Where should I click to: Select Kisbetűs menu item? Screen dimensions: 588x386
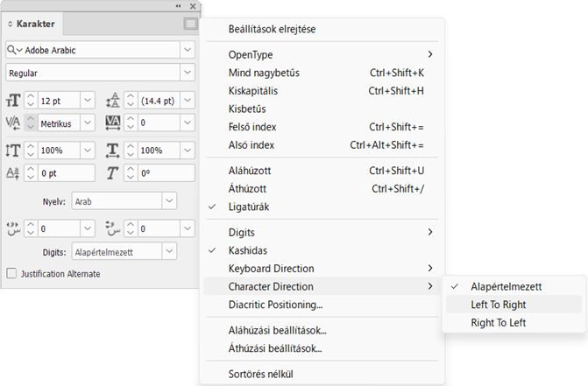tap(322, 109)
